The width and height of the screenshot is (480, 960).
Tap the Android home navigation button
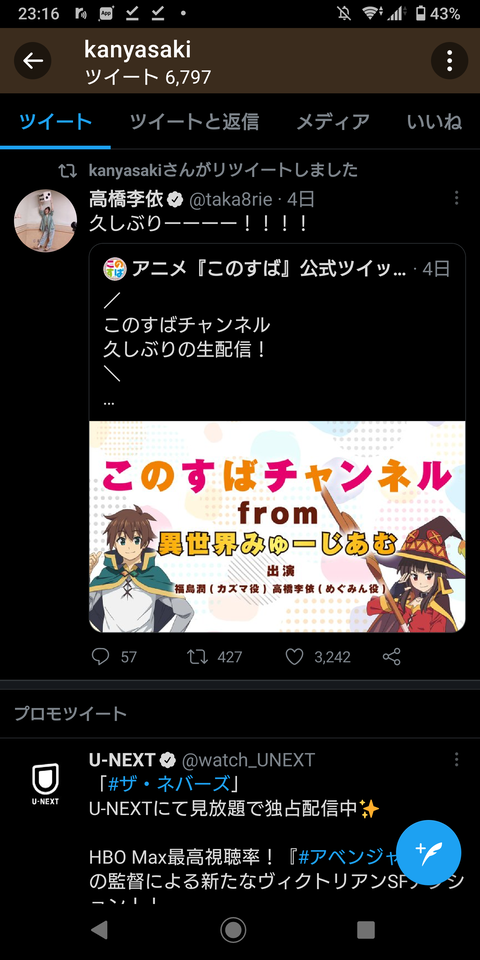pos(233,930)
